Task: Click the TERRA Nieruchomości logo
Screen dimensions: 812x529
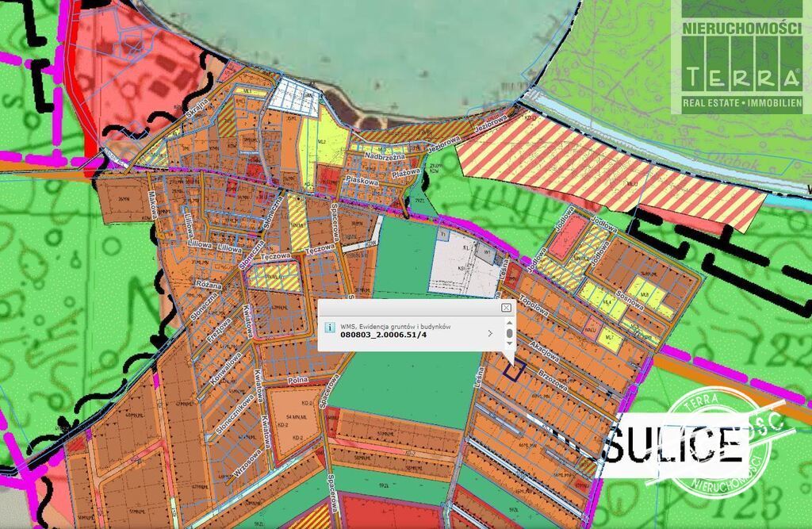Action: [x=741, y=56]
